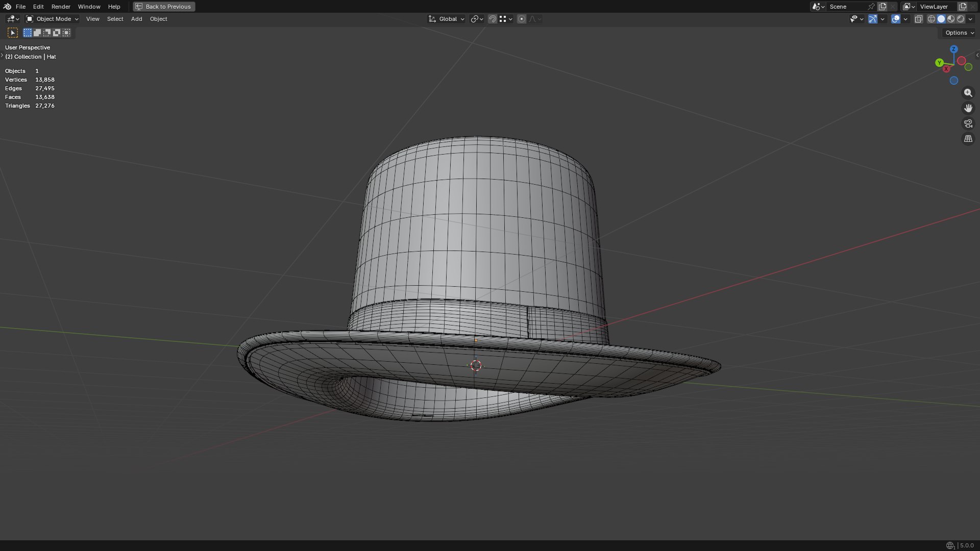This screenshot has width=980, height=551.
Task: Toggle viewport gizmos display
Action: click(x=873, y=19)
